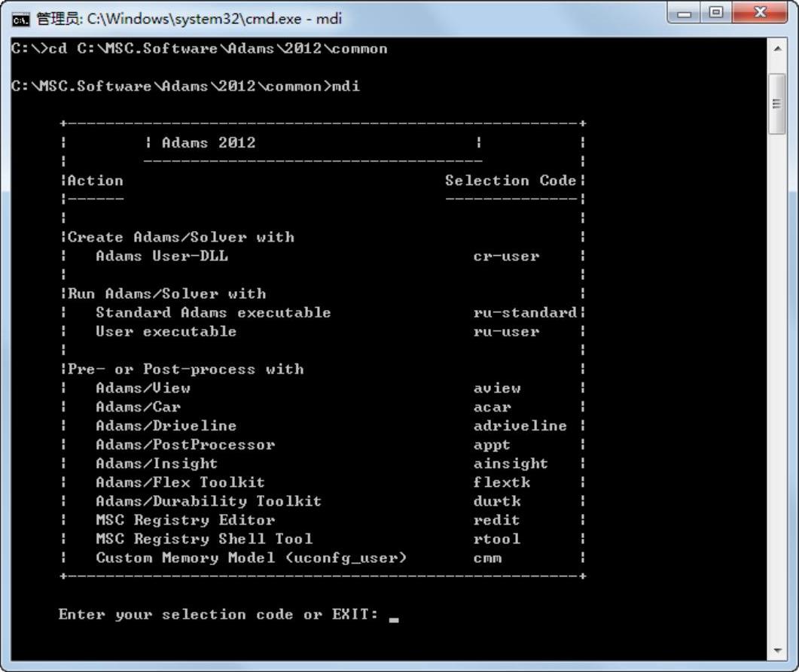Click the 'adriveline' selection code
Screen dimensions: 799x672
point(520,426)
